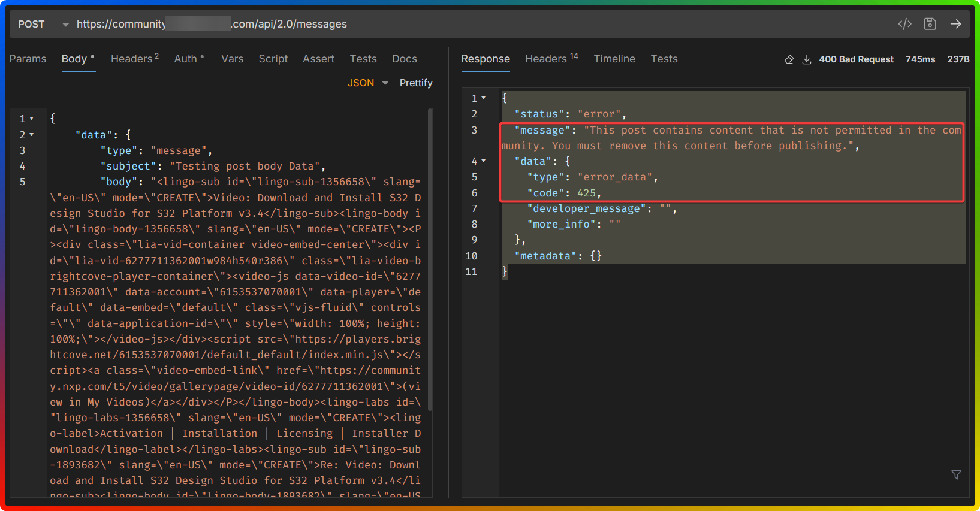Fold the "data" object in the request body

click(32, 135)
